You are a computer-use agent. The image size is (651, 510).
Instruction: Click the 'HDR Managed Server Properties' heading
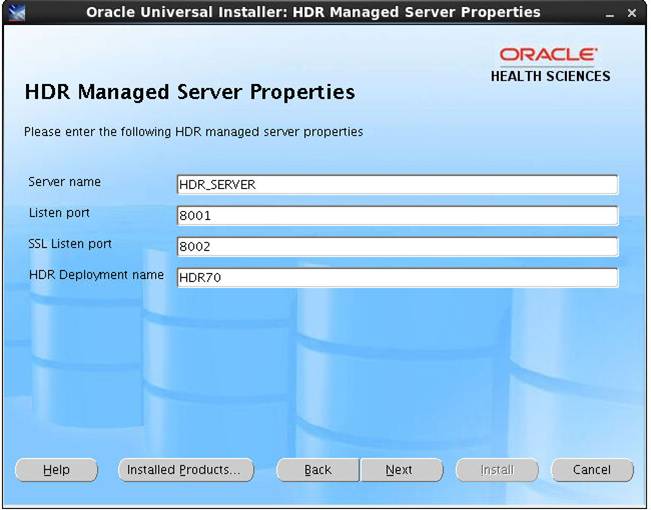coord(190,92)
